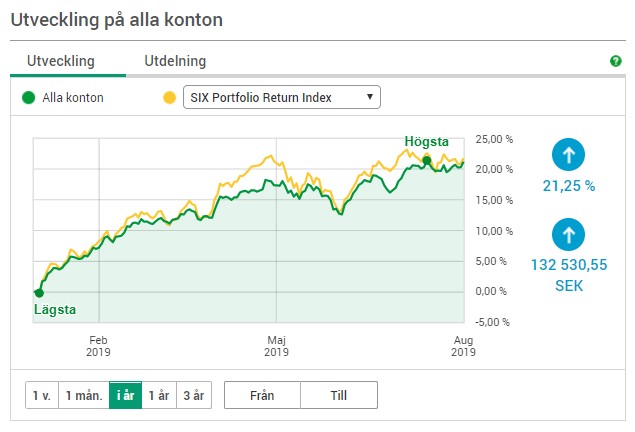
Task: Switch to the Utdelning tab
Action: point(175,61)
